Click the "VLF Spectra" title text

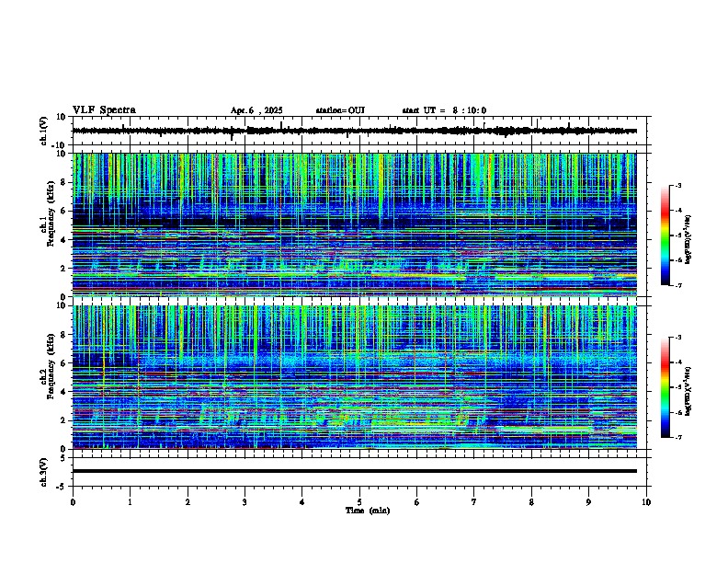[104, 110]
